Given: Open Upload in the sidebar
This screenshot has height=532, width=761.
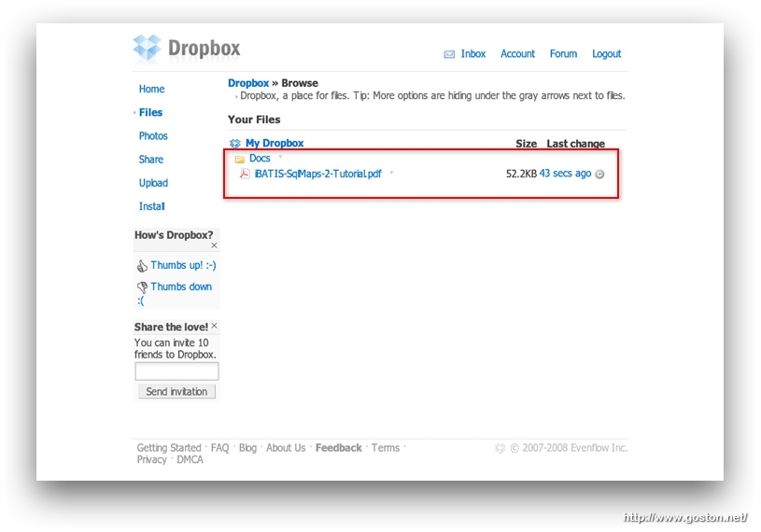Looking at the screenshot, I should [x=153, y=183].
